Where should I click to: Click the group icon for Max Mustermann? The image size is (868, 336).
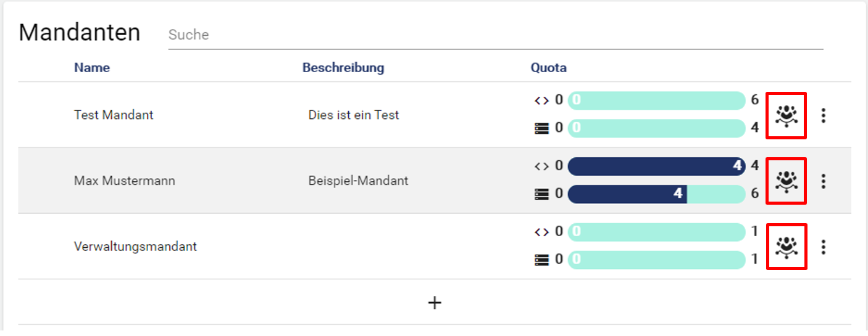point(786,181)
